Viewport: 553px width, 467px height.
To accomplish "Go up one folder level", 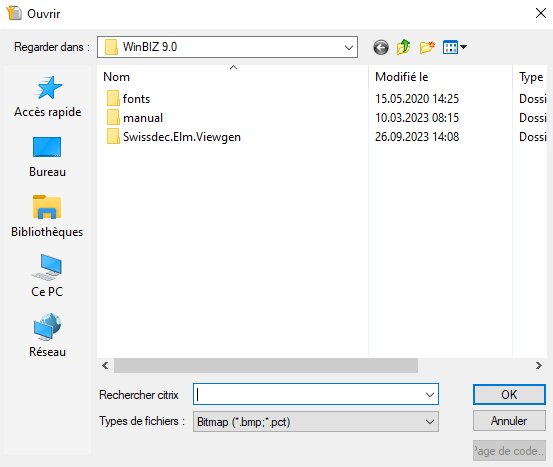I will pyautogui.click(x=403, y=47).
